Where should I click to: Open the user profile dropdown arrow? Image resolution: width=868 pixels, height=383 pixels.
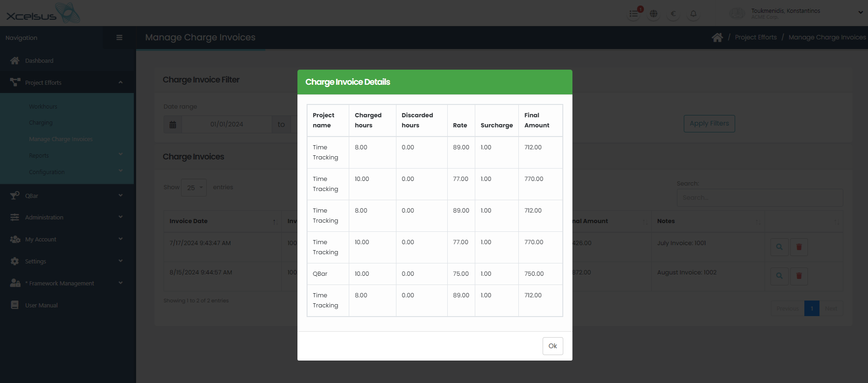860,12
